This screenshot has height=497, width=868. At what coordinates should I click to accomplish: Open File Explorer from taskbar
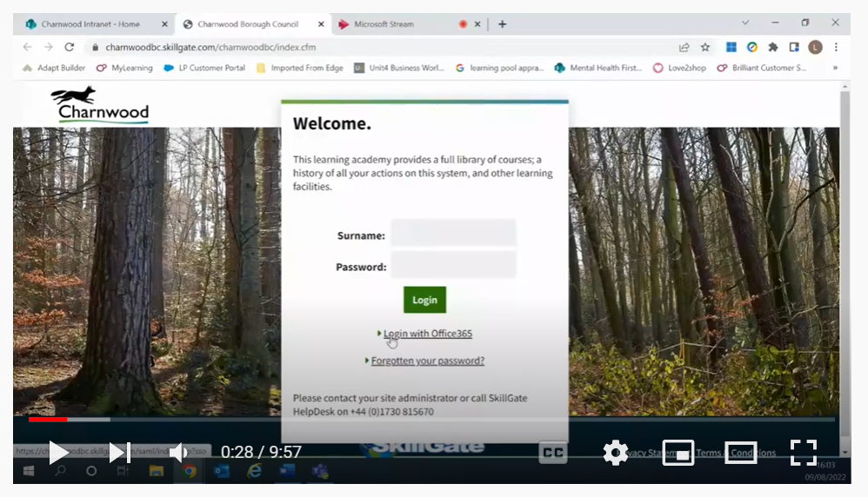click(x=156, y=471)
